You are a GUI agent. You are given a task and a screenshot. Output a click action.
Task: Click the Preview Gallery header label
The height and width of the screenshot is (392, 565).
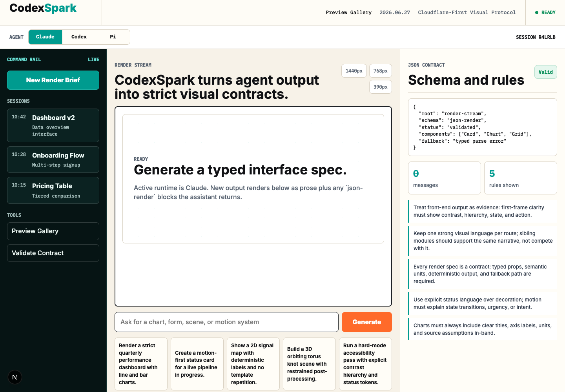point(348,13)
